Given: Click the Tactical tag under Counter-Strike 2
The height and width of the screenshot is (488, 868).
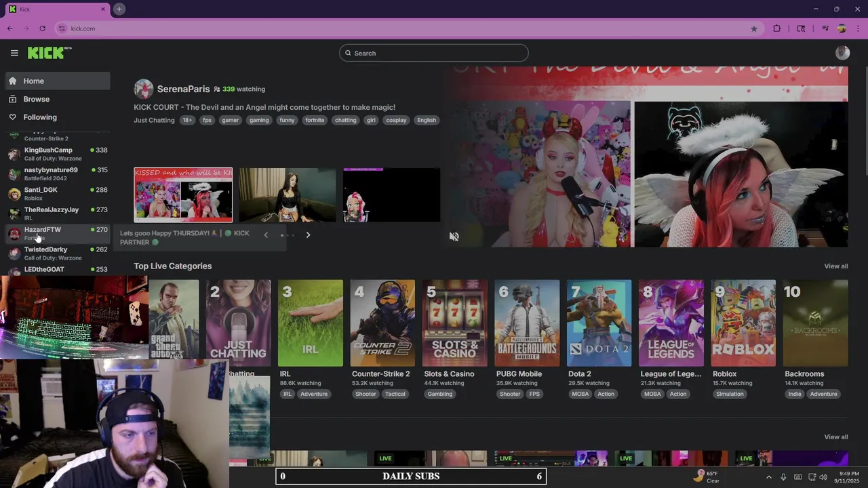Looking at the screenshot, I should 395,394.
